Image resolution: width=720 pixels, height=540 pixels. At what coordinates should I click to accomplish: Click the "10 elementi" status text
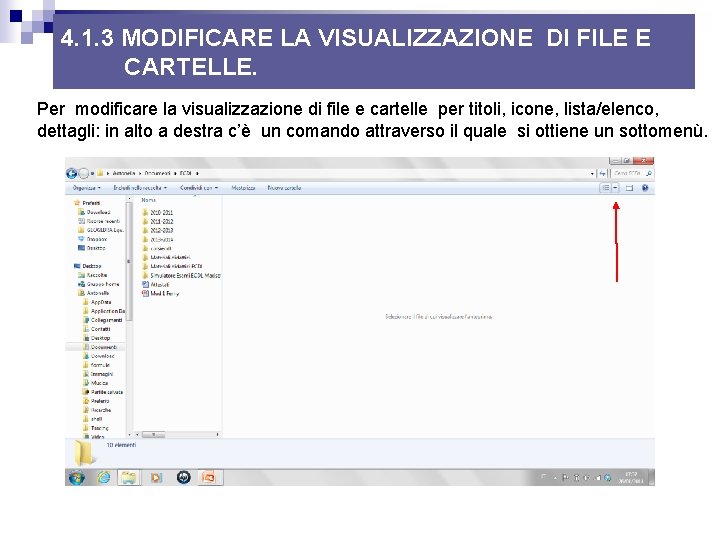point(121,445)
